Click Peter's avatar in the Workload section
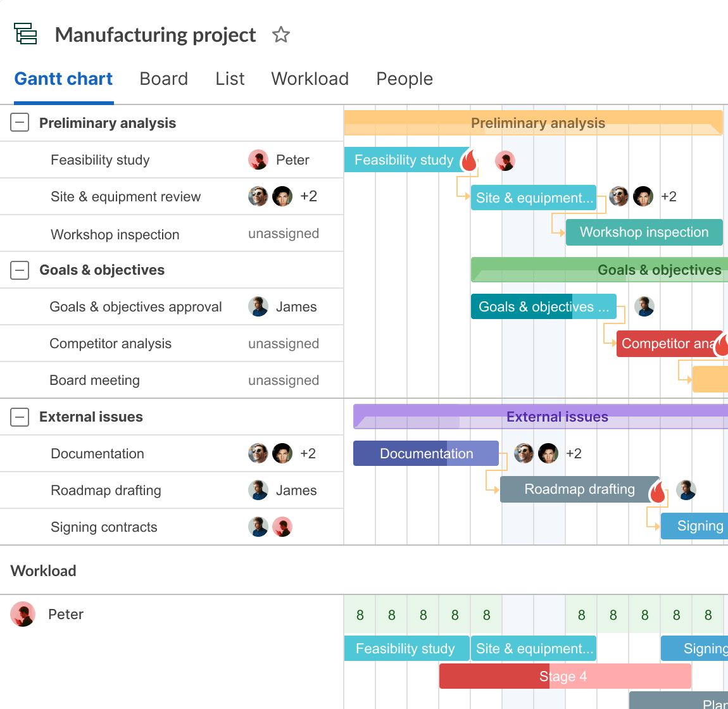 [x=23, y=614]
